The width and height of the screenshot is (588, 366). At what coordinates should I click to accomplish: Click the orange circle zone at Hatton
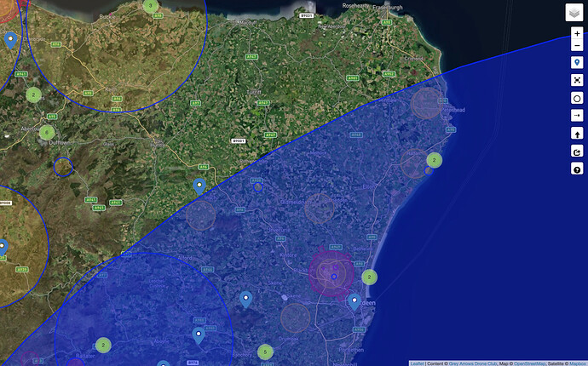pos(415,163)
